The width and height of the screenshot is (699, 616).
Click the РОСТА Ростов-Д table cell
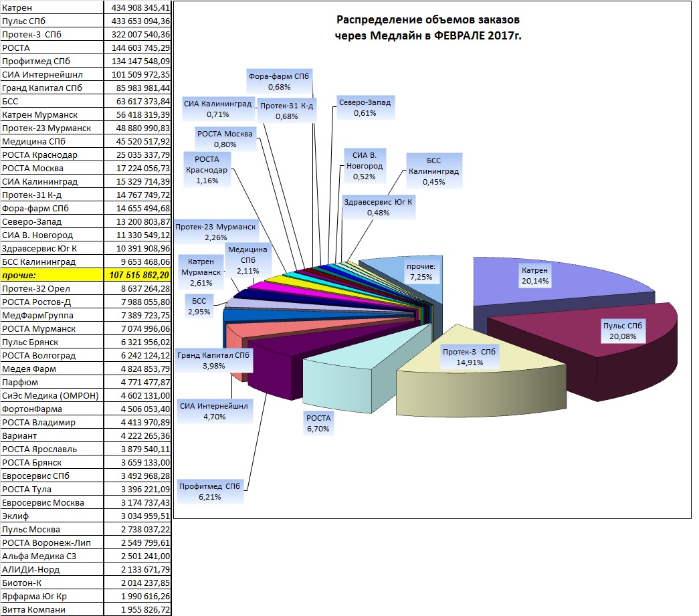(x=52, y=302)
